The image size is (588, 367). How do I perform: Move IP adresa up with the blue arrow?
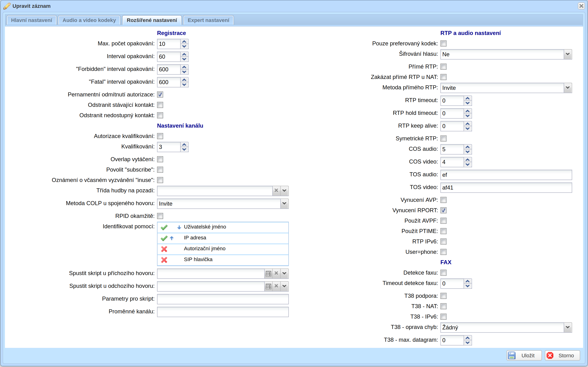pos(172,238)
